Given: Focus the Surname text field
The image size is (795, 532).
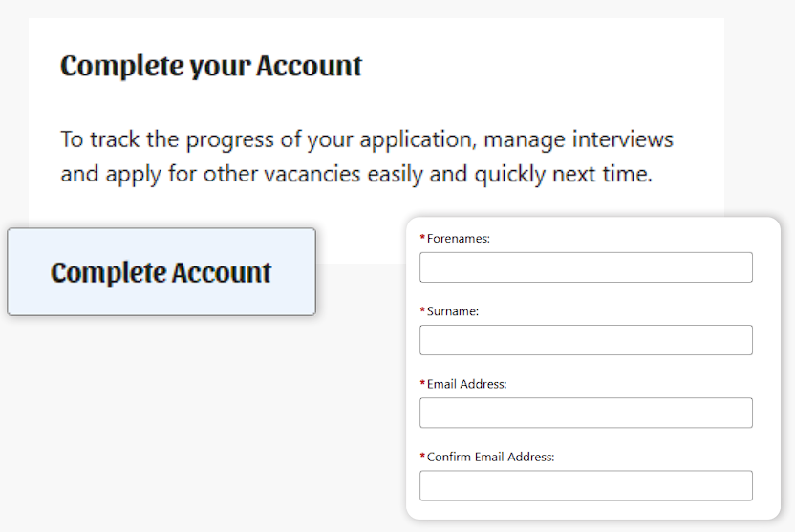Looking at the screenshot, I should (586, 340).
